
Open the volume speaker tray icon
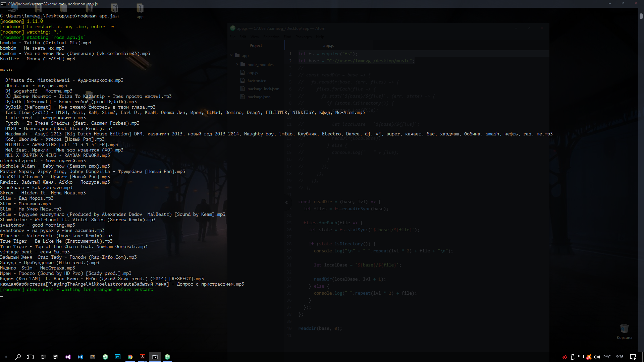point(597,357)
